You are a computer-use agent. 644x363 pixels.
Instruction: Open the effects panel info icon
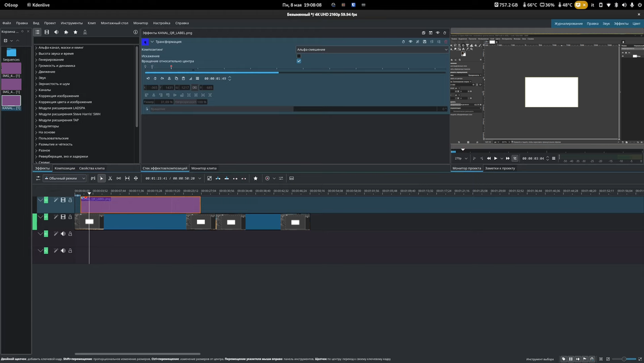click(x=135, y=32)
